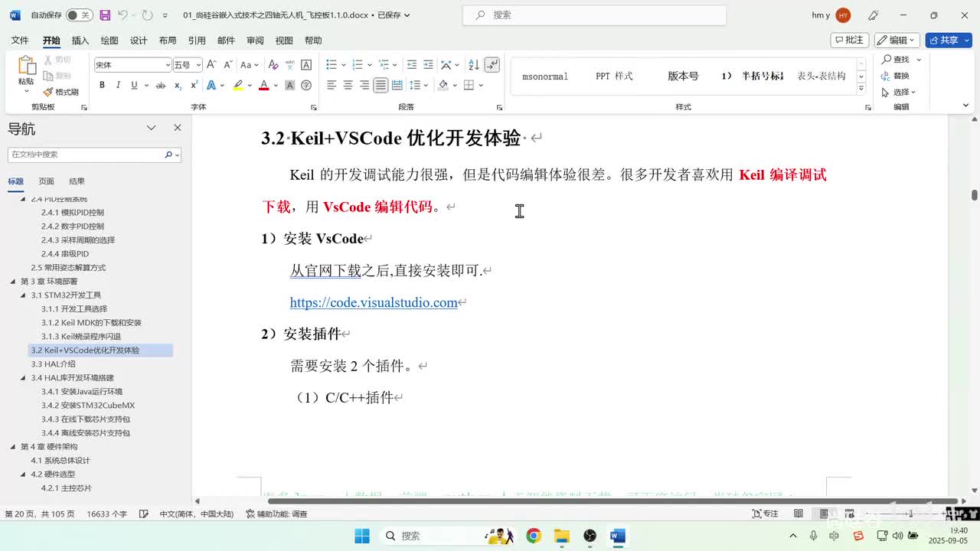Viewport: 980px width, 551px height.
Task: Switch navigation pane to Results tab
Action: [77, 181]
